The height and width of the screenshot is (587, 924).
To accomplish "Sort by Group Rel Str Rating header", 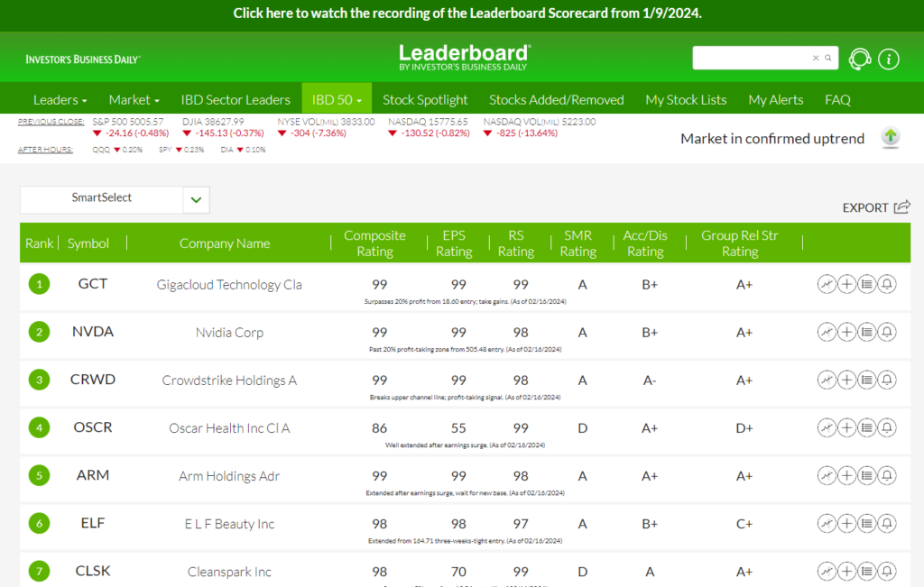I will pos(740,243).
